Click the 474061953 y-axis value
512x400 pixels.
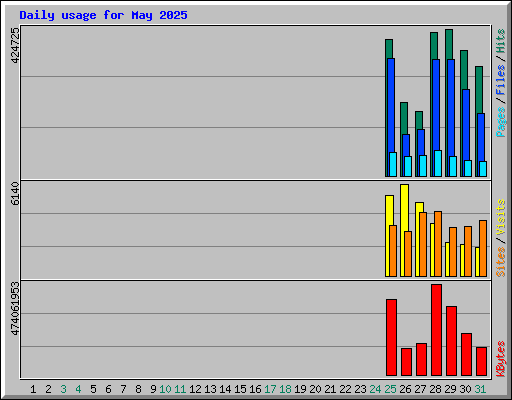click(15, 309)
